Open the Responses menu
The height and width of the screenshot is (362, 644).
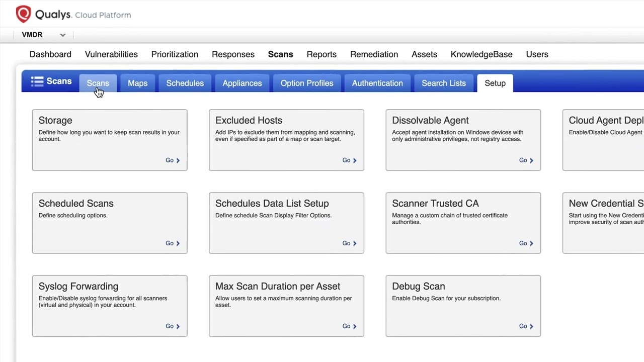pos(233,54)
